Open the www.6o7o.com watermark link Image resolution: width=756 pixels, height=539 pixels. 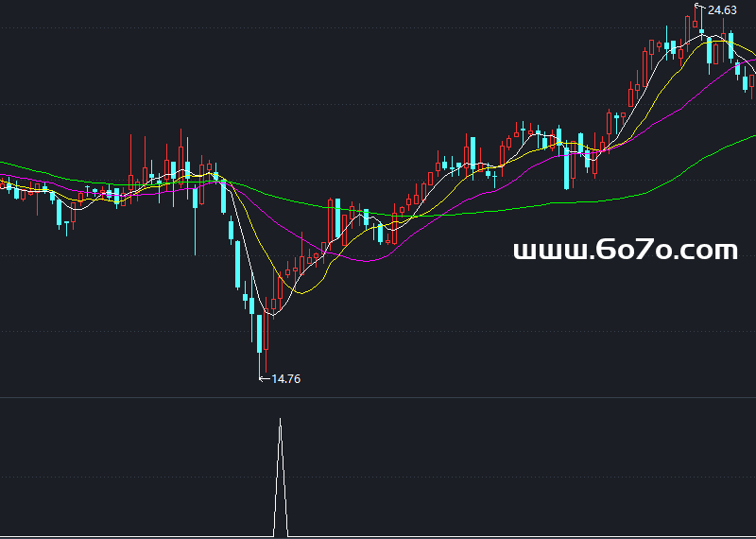(x=625, y=251)
